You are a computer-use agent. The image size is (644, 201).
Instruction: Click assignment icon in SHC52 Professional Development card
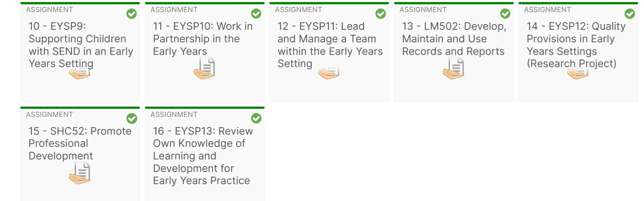tap(80, 173)
